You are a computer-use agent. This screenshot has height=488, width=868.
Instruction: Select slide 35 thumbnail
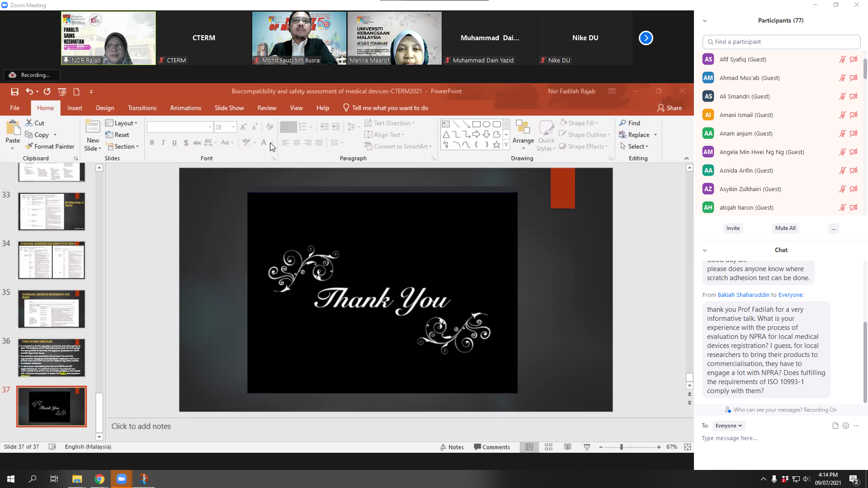[52, 309]
